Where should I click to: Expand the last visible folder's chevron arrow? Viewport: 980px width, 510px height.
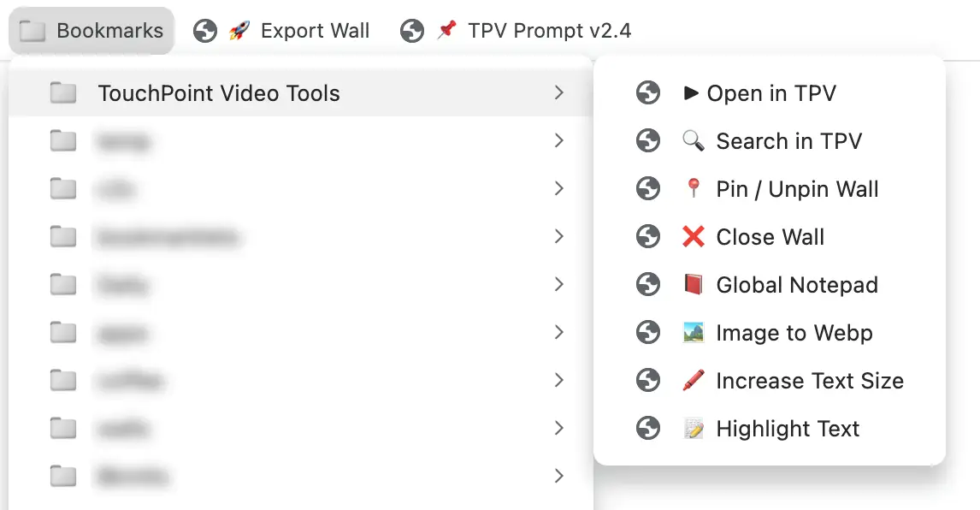559,476
